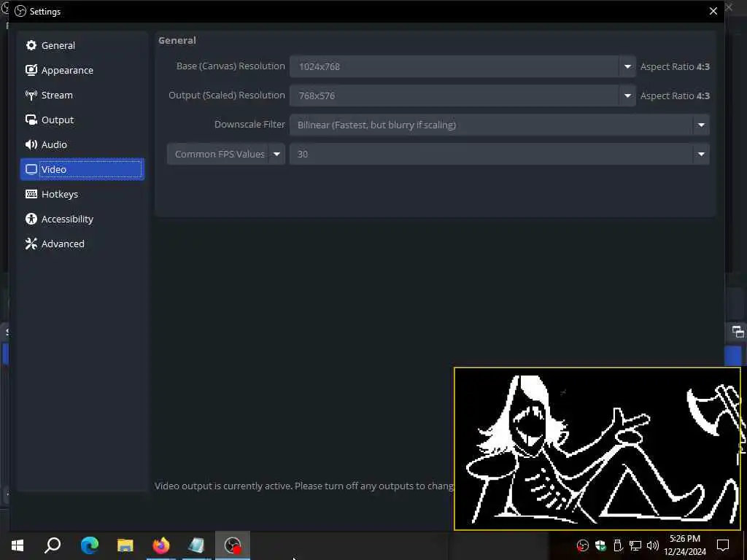Open Windows Security tray icon
The width and height of the screenshot is (747, 560).
click(x=600, y=545)
